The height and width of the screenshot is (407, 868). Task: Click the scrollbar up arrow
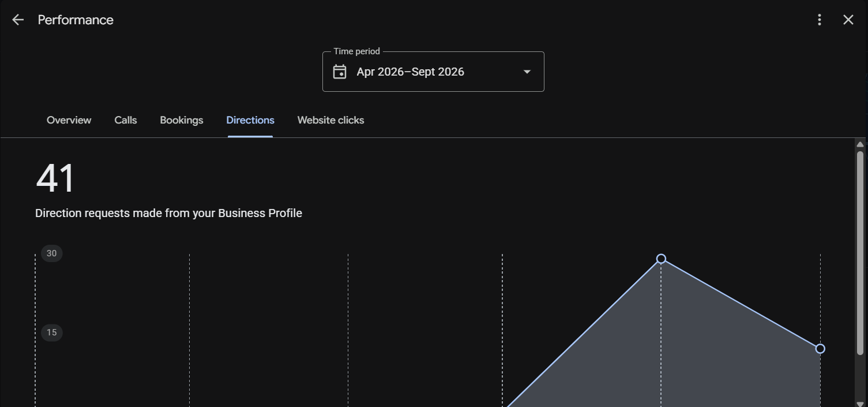point(860,144)
